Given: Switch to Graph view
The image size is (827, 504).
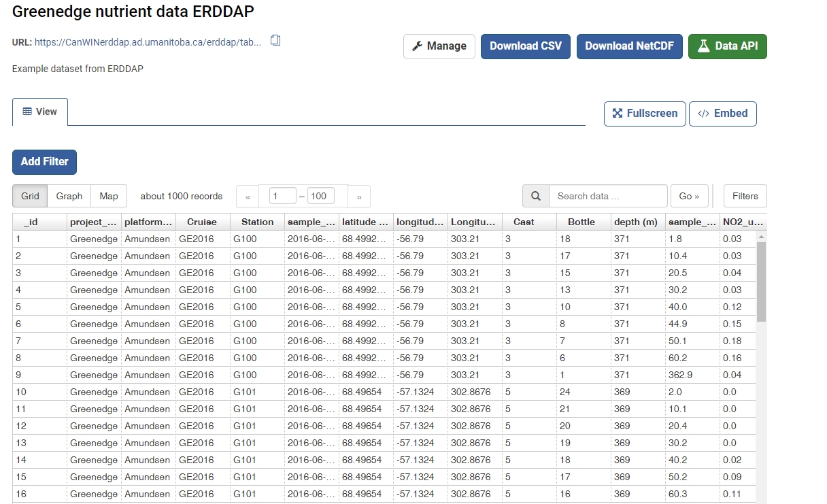Looking at the screenshot, I should 69,196.
